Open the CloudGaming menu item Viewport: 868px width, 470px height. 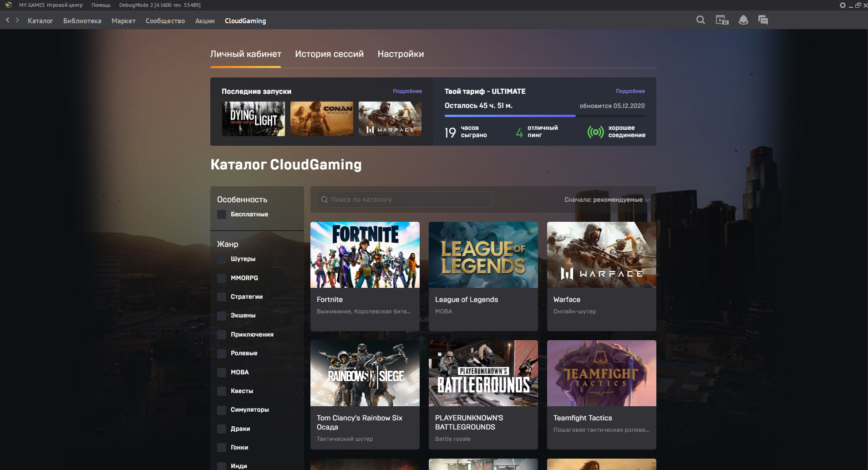(245, 20)
